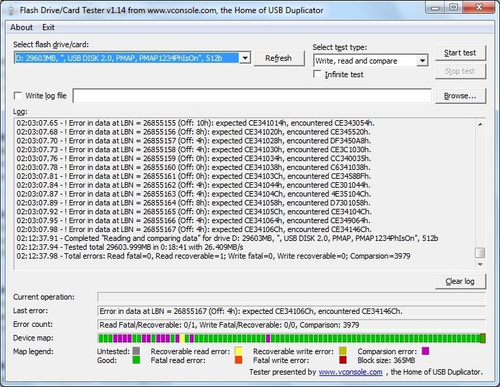Tick the Write log file checkbox
500x387 pixels.
click(17, 96)
